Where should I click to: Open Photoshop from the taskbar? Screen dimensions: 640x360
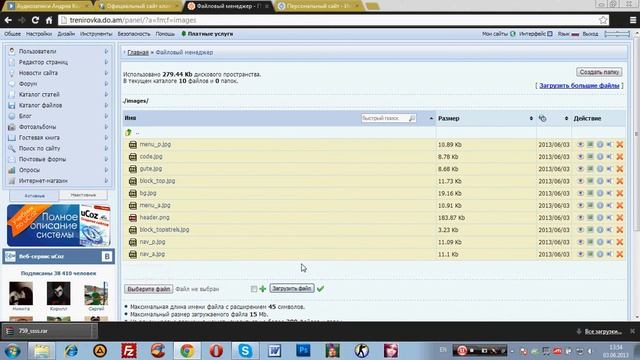pyautogui.click(x=303, y=351)
